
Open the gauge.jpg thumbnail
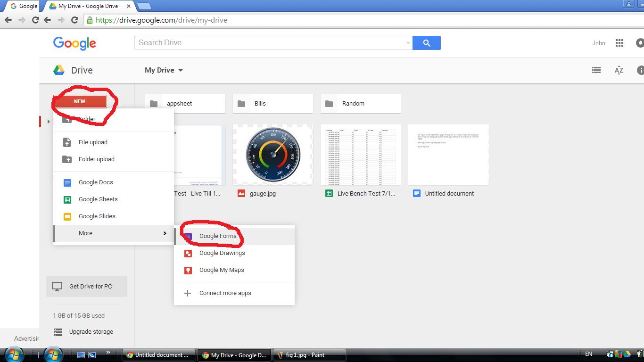273,155
